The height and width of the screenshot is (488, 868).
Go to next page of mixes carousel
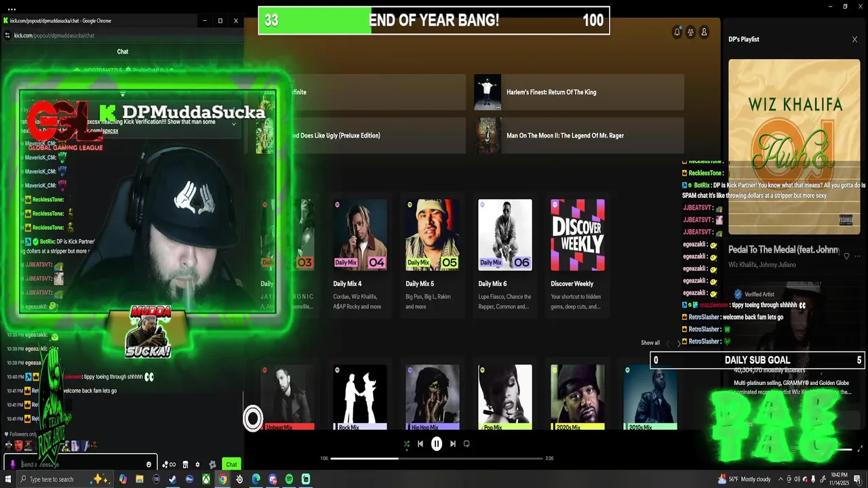pyautogui.click(x=679, y=344)
